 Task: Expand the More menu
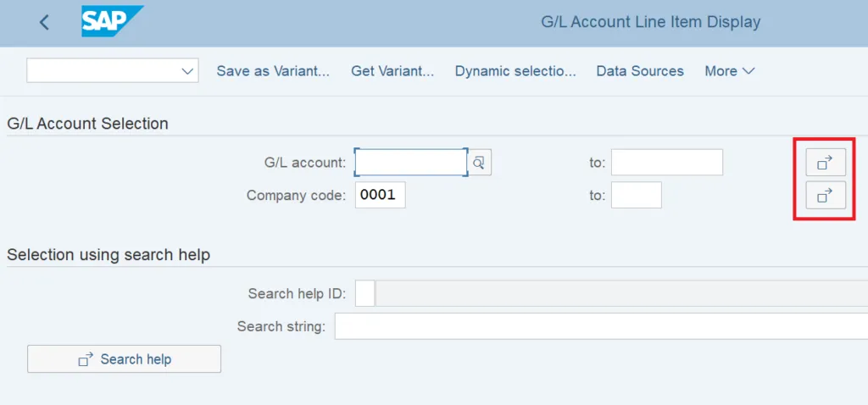pyautogui.click(x=729, y=71)
